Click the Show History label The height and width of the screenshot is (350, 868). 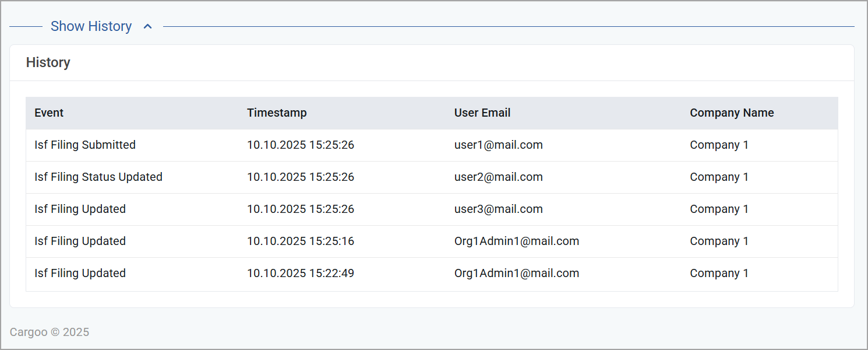(91, 26)
